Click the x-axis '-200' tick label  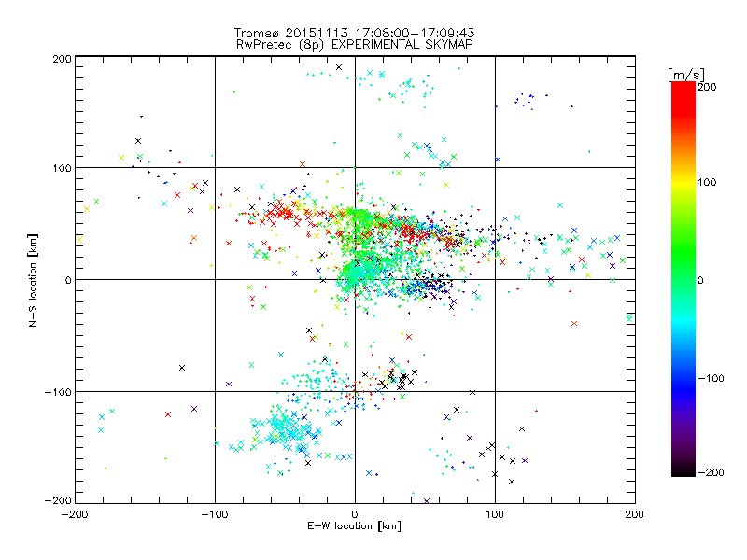pyautogui.click(x=75, y=514)
